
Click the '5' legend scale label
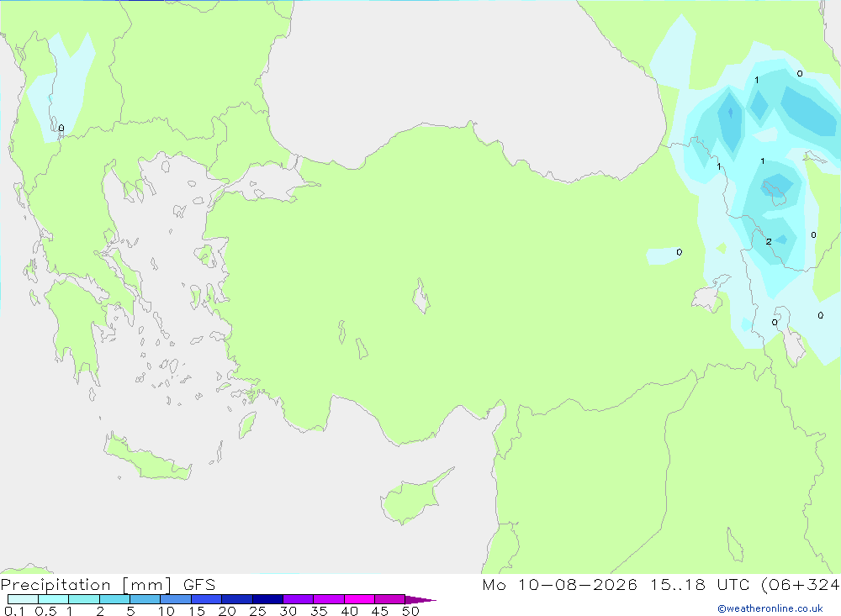[130, 611]
